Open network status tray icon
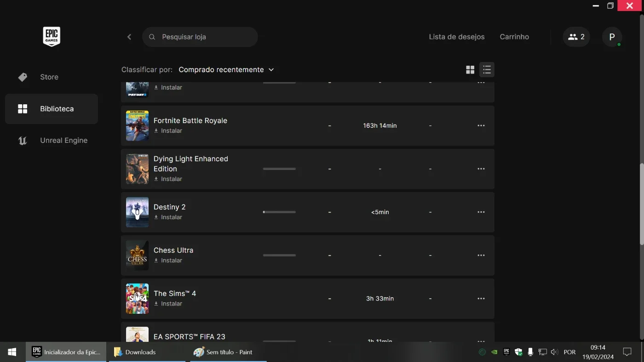 542,352
